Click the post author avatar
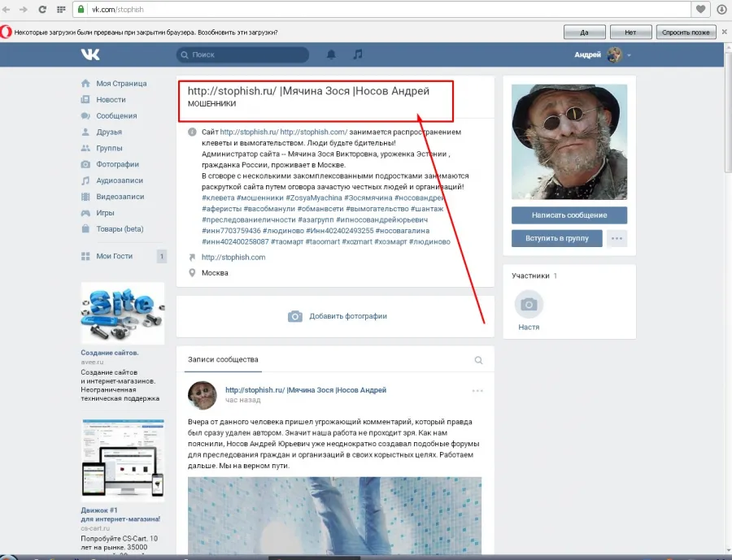 point(203,395)
